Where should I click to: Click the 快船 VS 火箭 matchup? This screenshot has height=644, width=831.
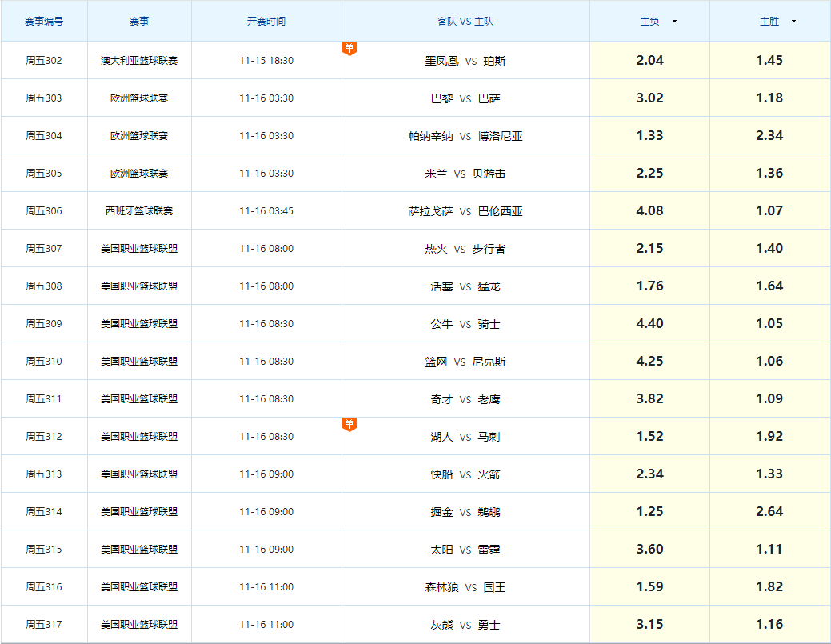(465, 475)
